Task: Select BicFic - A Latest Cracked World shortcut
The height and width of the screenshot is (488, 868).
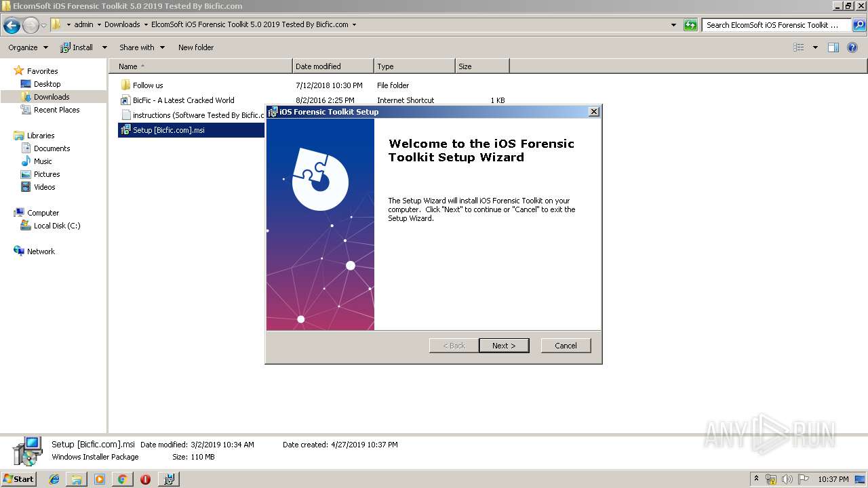Action: (x=183, y=100)
